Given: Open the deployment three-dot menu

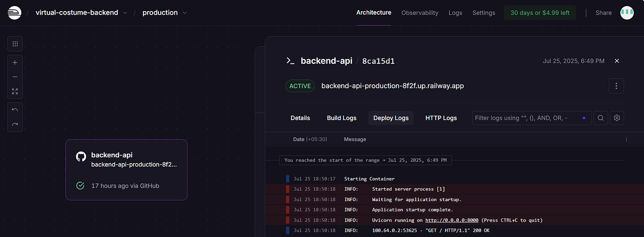Looking at the screenshot, I should click(x=616, y=86).
